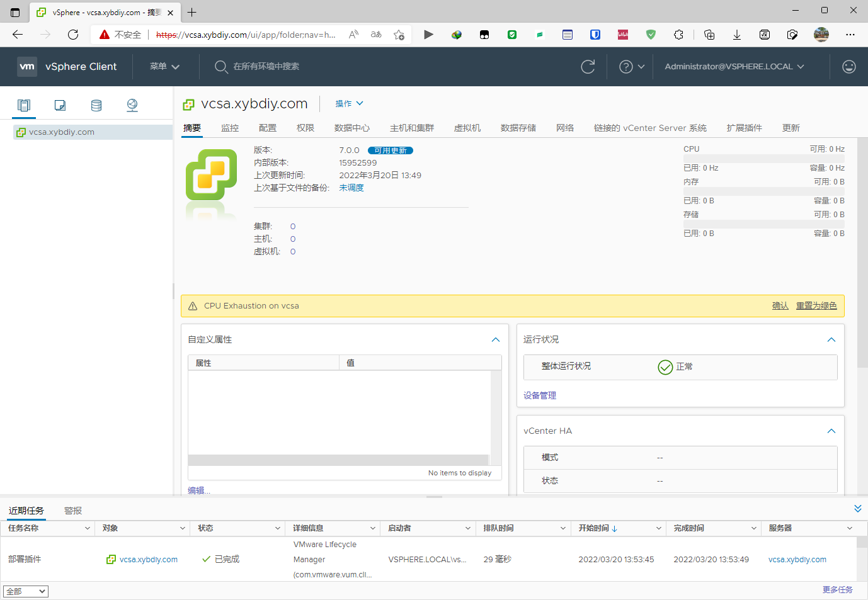Click the summary pane vertical scrollbar
This screenshot has height=600, width=868.
tap(862, 252)
